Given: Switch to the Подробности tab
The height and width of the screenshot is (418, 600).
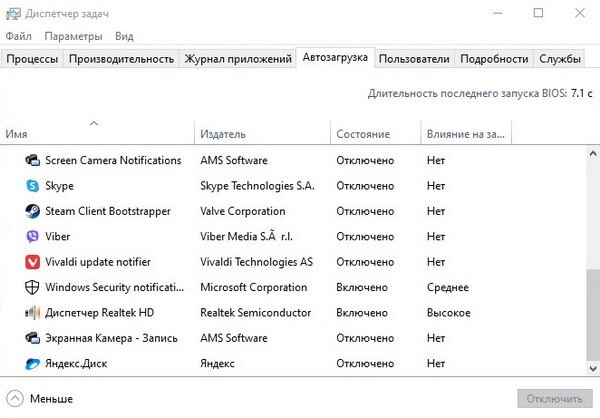Looking at the screenshot, I should 494,59.
